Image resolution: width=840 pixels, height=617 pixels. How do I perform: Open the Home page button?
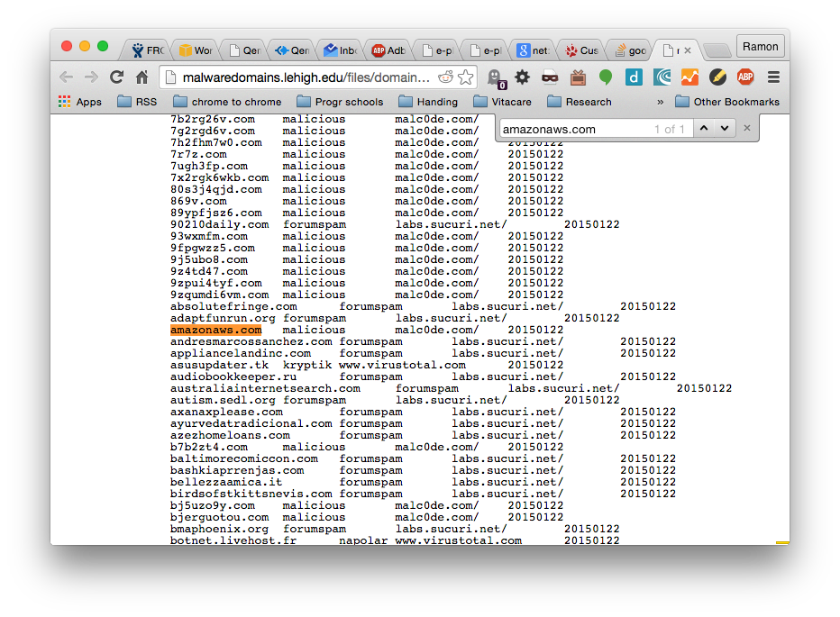[142, 77]
